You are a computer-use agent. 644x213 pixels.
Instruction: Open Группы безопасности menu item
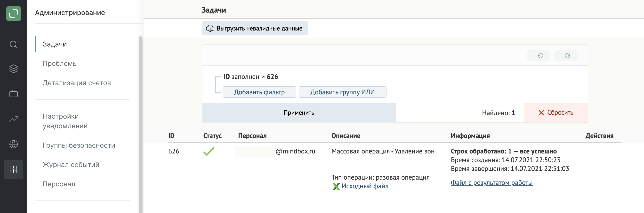[79, 145]
